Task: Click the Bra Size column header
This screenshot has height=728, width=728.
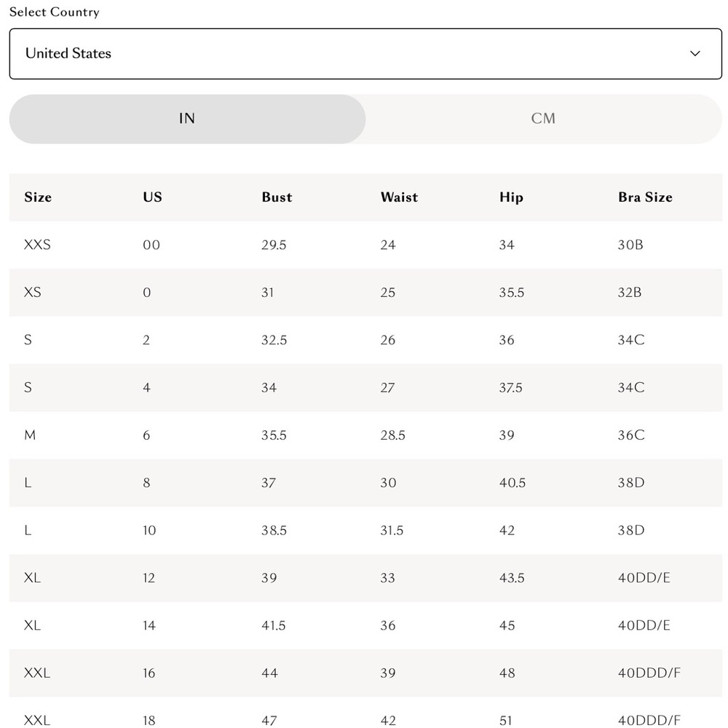Action: click(645, 197)
